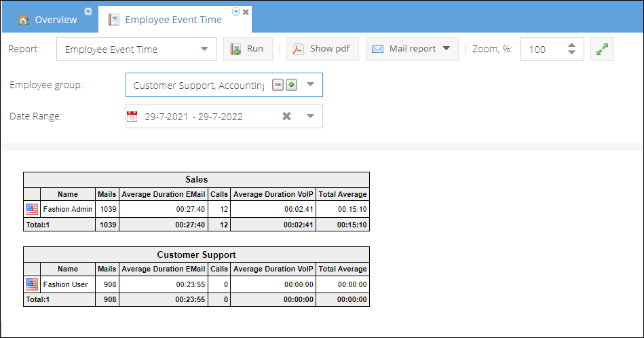Select the Fashion User name cell
Image resolution: width=644 pixels, height=338 pixels.
(x=68, y=284)
